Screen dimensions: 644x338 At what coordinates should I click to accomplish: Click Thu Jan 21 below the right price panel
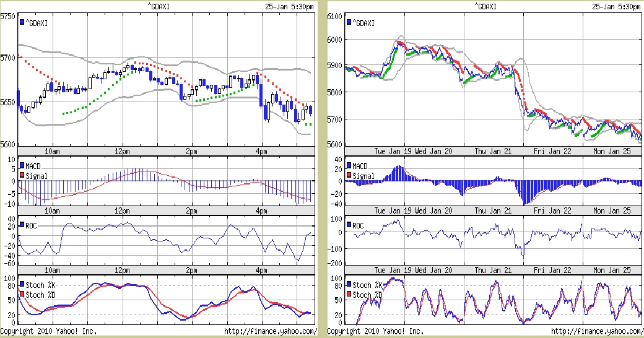[493, 151]
